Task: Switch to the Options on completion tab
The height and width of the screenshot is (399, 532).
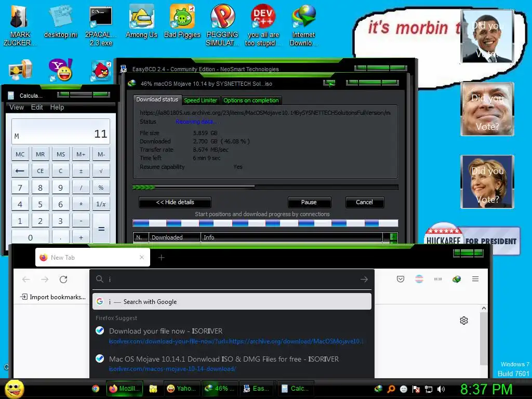Action: pyautogui.click(x=251, y=100)
